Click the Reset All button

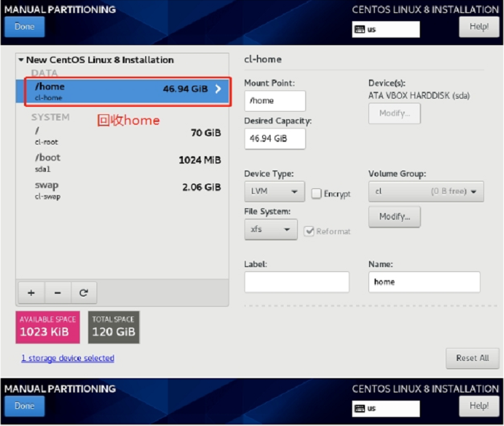pos(473,358)
